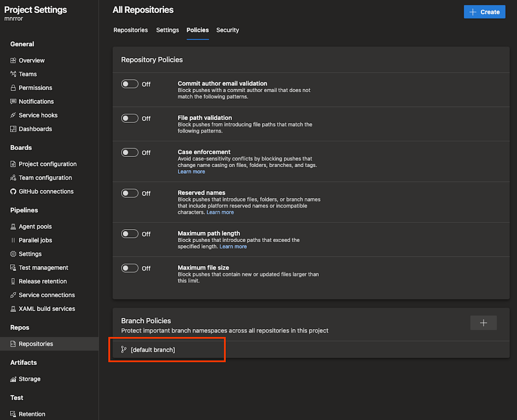Image resolution: width=517 pixels, height=420 pixels.
Task: Open Overview icon in General section
Action: coord(13,60)
